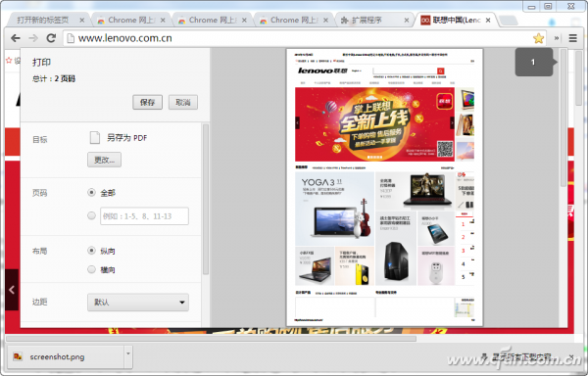Image resolution: width=588 pixels, height=376 pixels.
Task: Click the 总计：2 页码 text
Action: pos(54,78)
